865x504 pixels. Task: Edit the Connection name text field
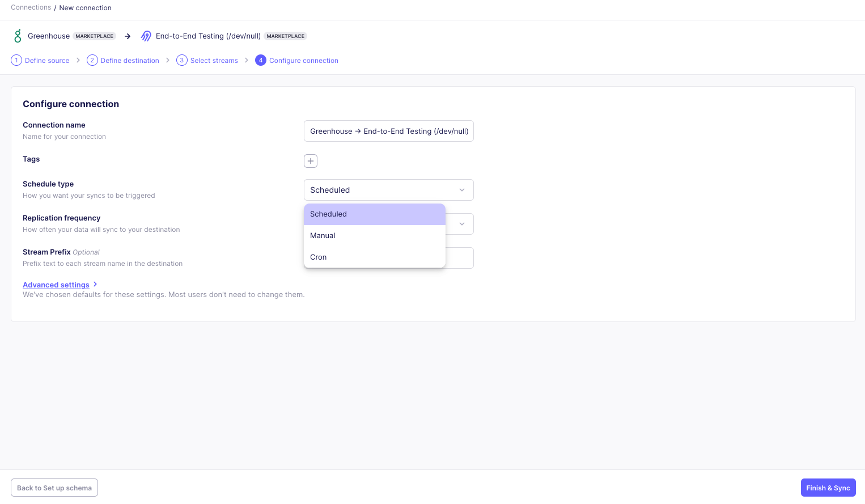388,131
